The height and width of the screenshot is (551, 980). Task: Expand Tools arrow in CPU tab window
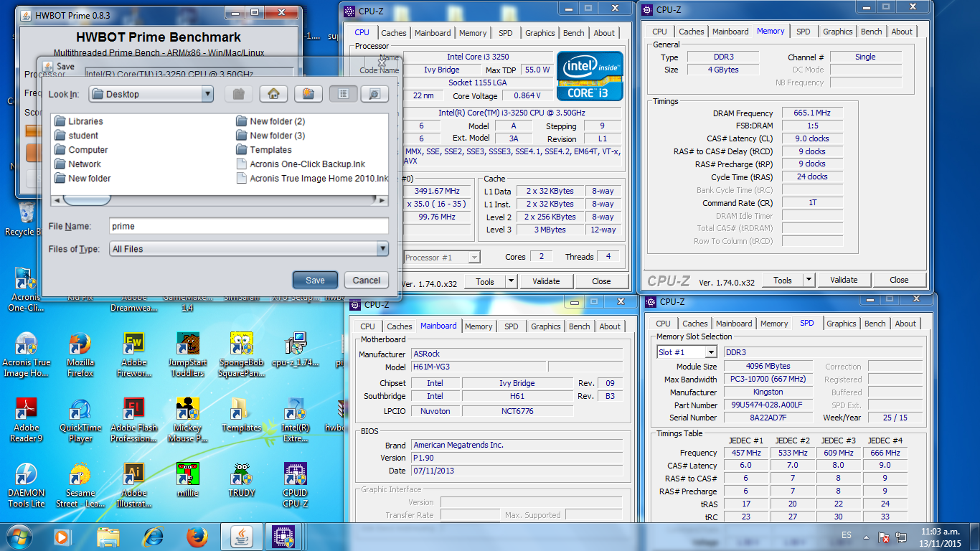[x=511, y=281]
